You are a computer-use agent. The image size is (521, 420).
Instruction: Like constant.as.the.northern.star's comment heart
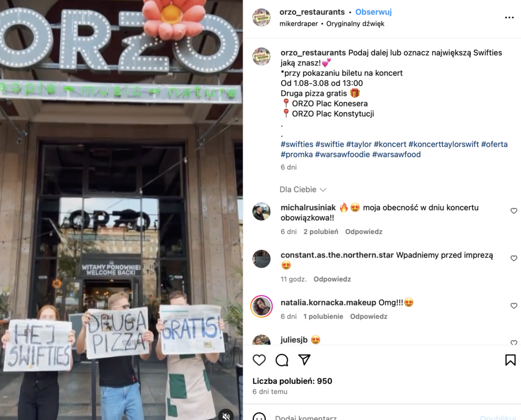click(x=514, y=259)
